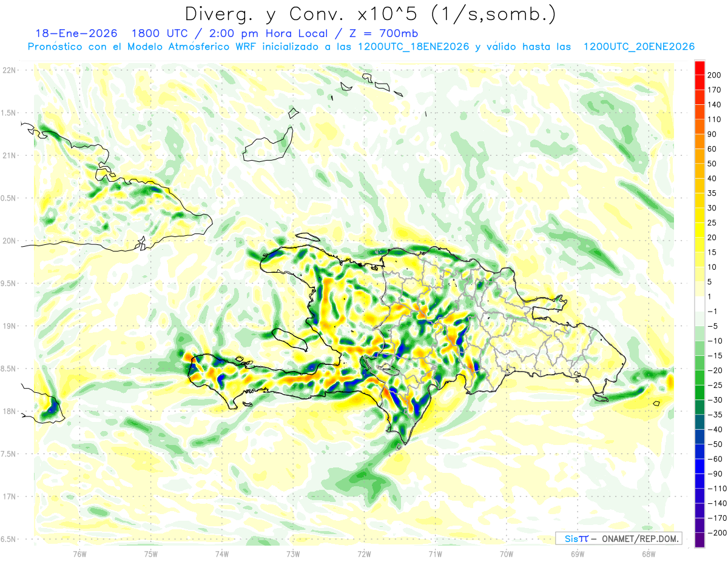
Task: Click the legend value '170'
Action: pos(713,90)
